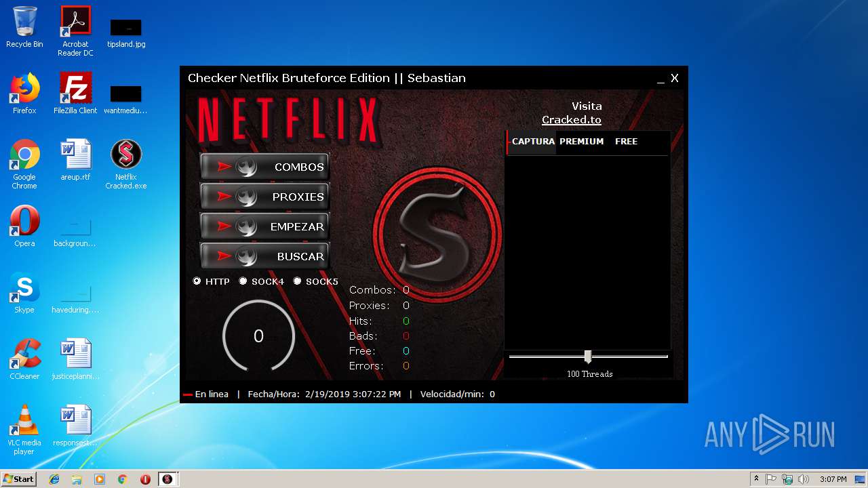Image resolution: width=868 pixels, height=488 pixels.
Task: Switch to the CAPTURA tab
Action: (532, 142)
